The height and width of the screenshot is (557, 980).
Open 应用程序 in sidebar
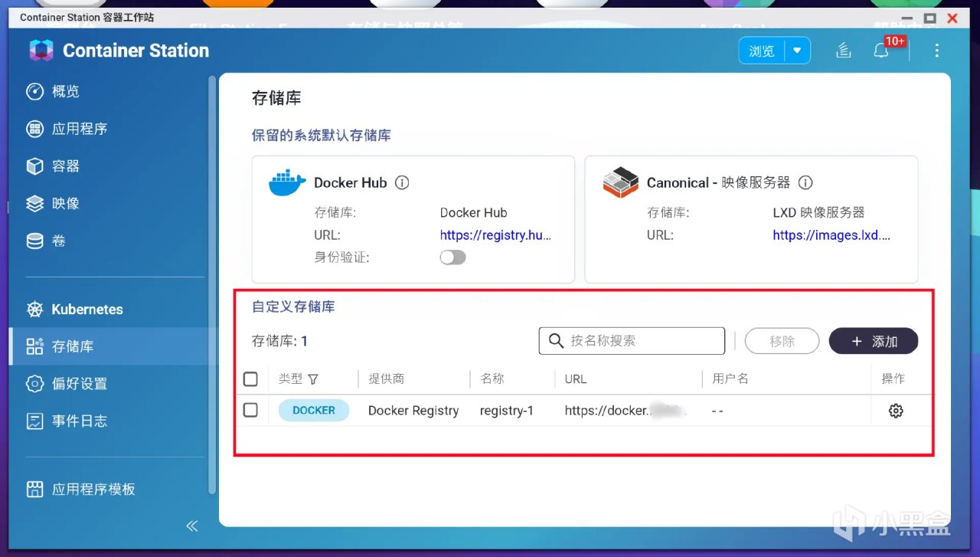pyautogui.click(x=108, y=129)
